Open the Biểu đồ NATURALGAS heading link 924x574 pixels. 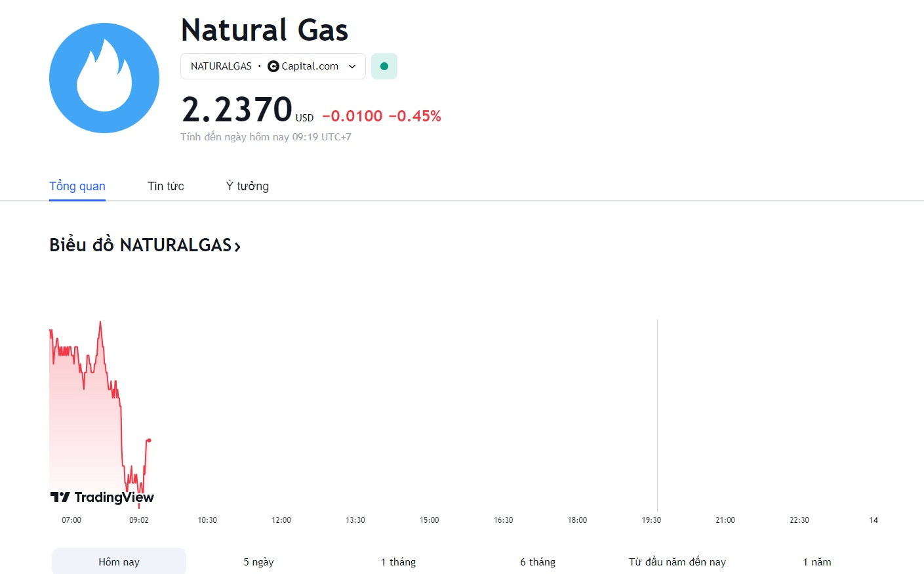point(145,245)
